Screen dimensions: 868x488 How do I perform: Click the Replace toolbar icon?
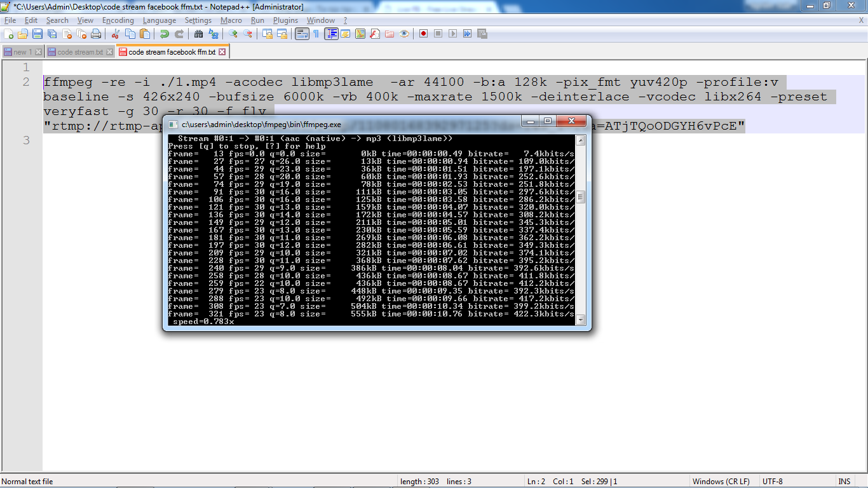(x=214, y=34)
